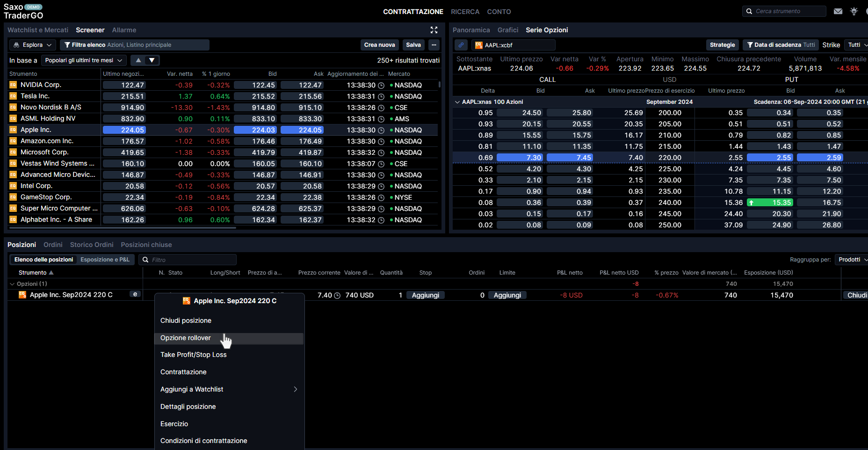Click the 'e' badge on Apple position
Viewport: 868px width, 450px height.
[135, 294]
